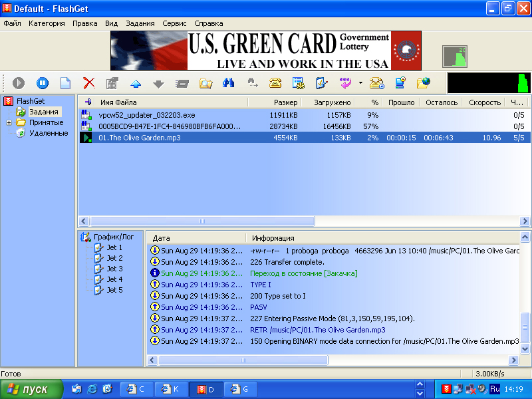Move job up with blue arrow

coord(136,84)
